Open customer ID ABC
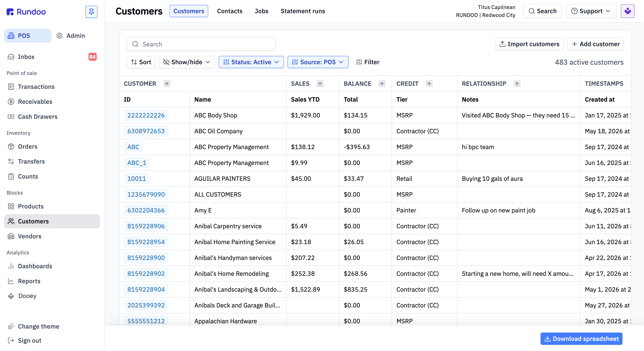This screenshot has width=644, height=351. 133,147
